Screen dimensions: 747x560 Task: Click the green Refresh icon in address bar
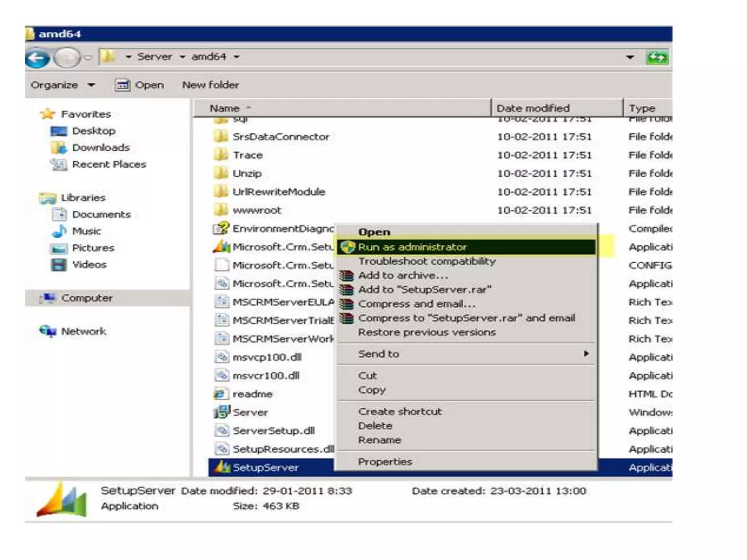[657, 58]
